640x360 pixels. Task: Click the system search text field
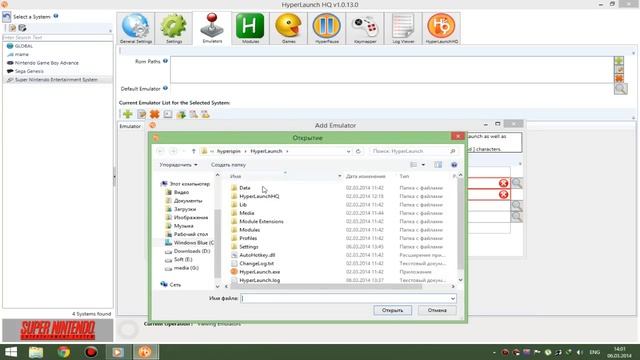58,38
